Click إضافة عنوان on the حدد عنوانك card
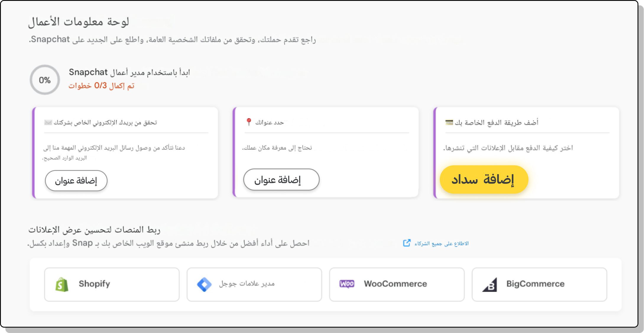Screen dimensions: 644x333 tap(281, 179)
